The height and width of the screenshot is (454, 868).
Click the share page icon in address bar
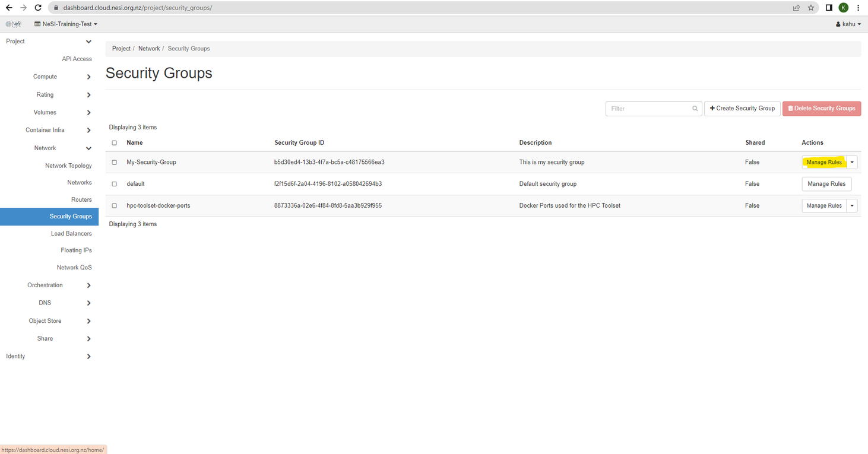(x=796, y=8)
